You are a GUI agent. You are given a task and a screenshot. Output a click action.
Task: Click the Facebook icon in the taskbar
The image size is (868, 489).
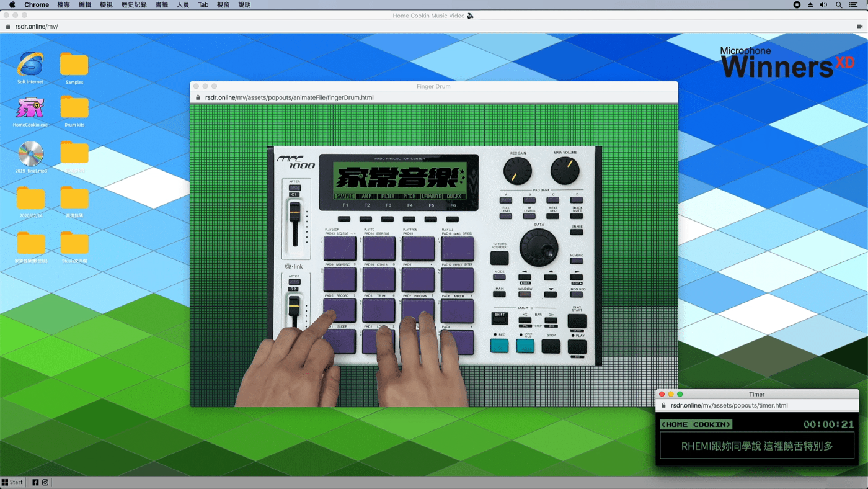coord(35,482)
